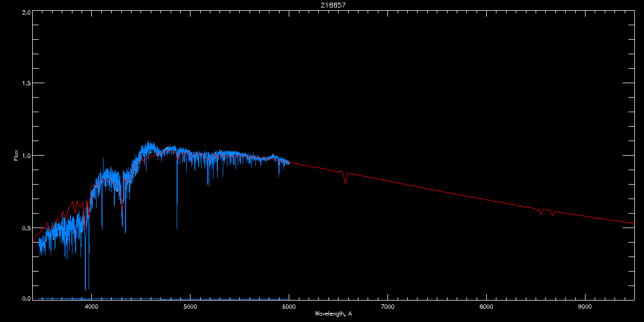Screen dimensions: 644x322
Task: Click the Flux axis label
Action: pyautogui.click(x=16, y=155)
